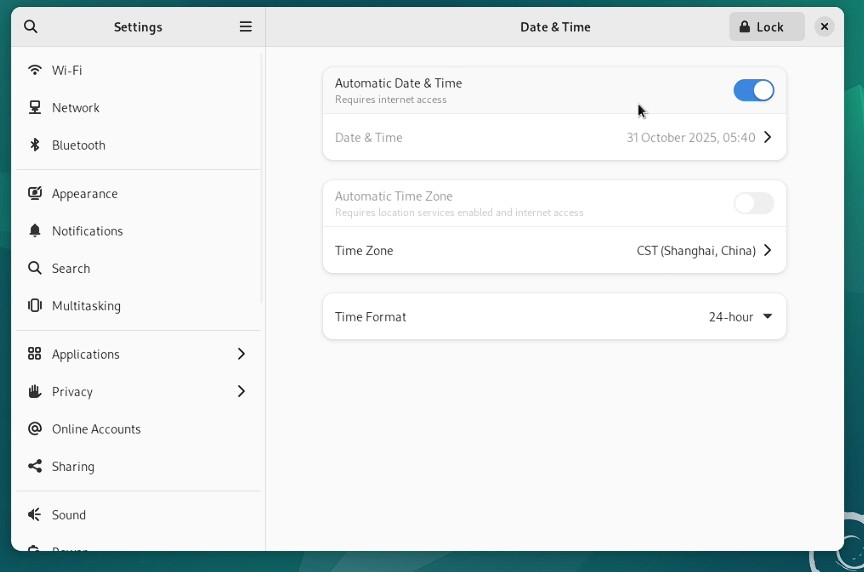
Task: Click the Sharing icon in sidebar
Action: click(x=35, y=466)
